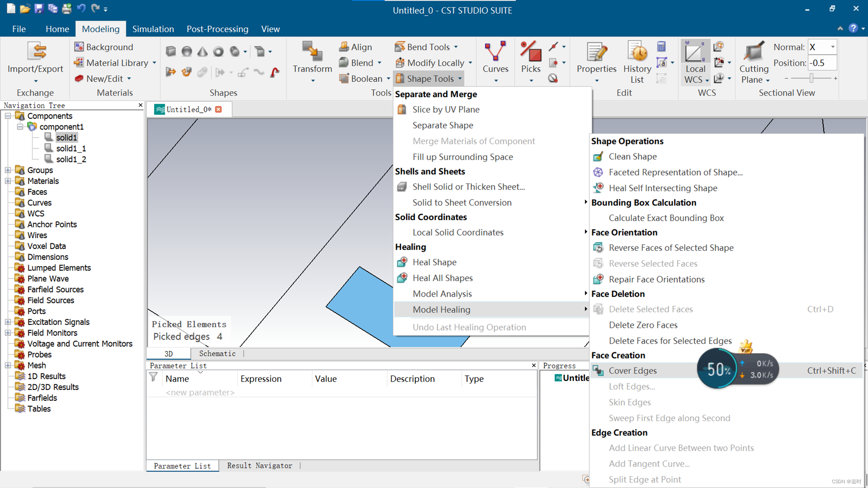The image size is (868, 488).
Task: Expand the Mesh tree node
Action: coord(8,365)
